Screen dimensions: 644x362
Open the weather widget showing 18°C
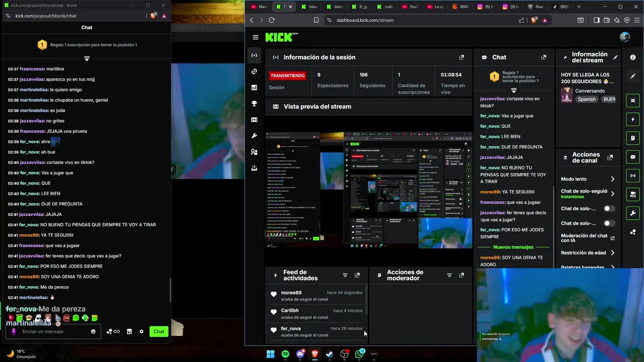20,354
